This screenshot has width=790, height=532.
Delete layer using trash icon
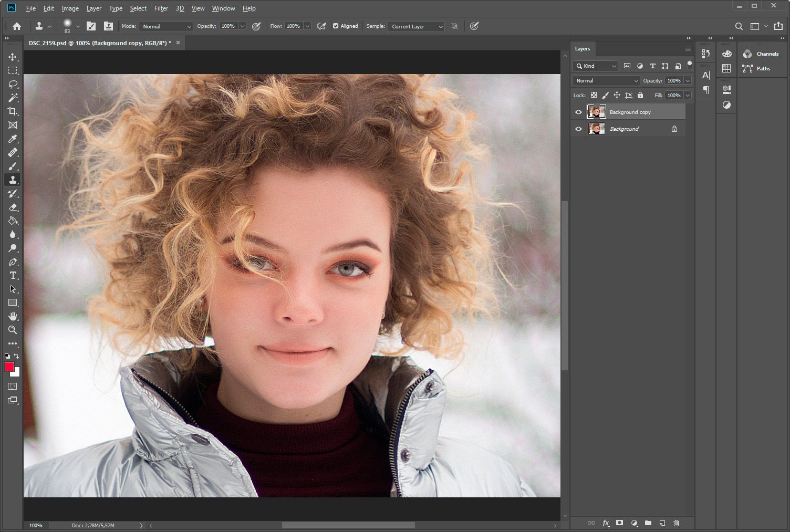676,523
